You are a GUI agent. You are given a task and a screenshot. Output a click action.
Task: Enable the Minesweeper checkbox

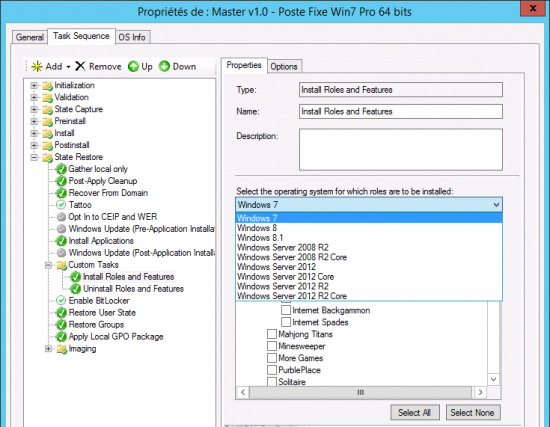[x=272, y=346]
